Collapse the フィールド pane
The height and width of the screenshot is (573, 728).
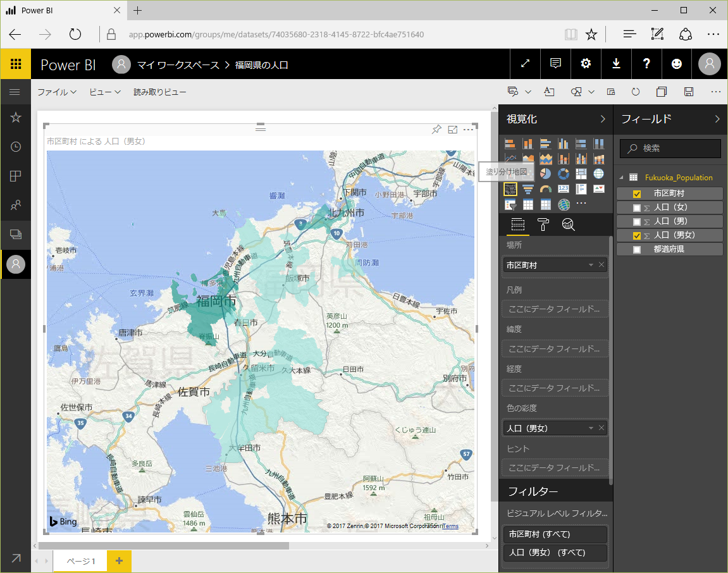717,119
